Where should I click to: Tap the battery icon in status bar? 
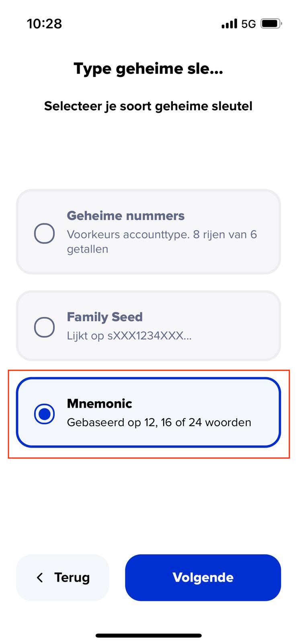pos(271,24)
